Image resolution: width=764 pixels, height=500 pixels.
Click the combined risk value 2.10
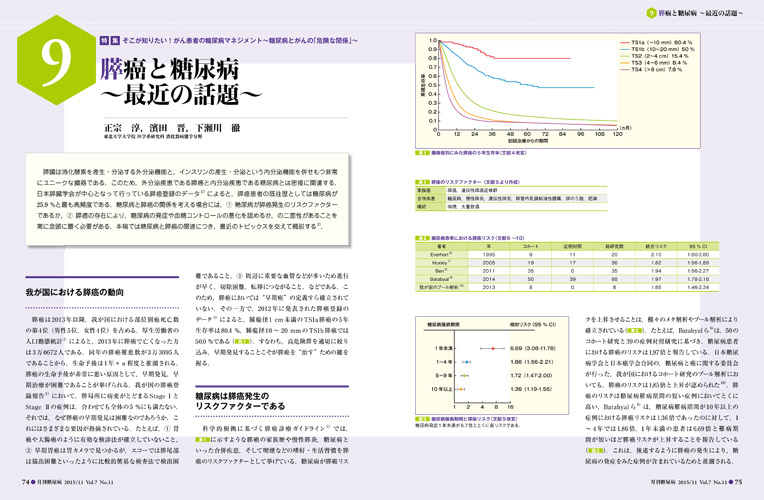(656, 255)
